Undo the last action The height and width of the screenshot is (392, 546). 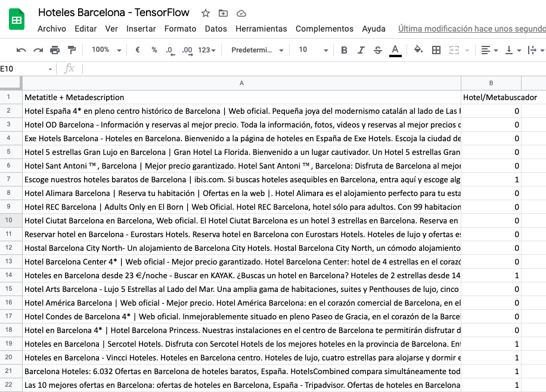(x=21, y=50)
